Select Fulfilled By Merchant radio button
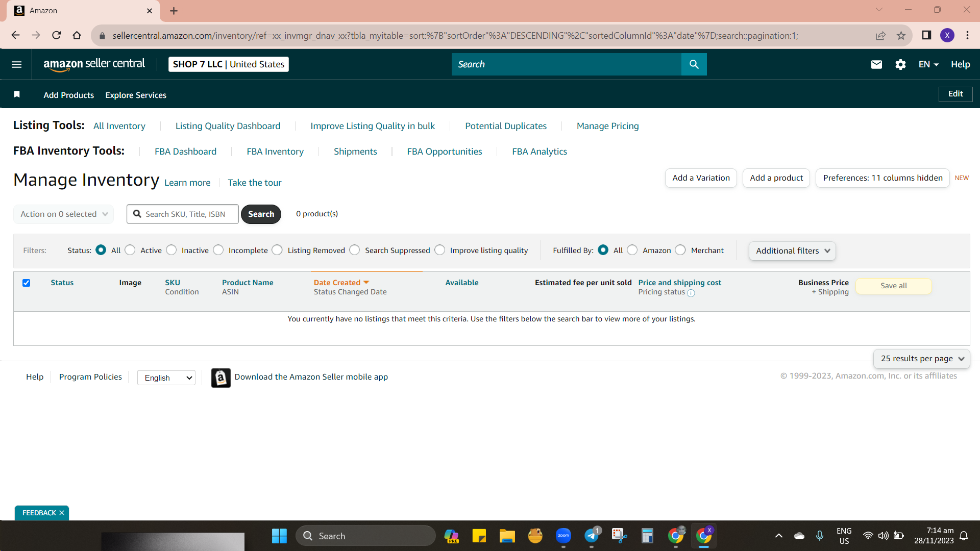Screen dimensions: 980x551 [x=680, y=250]
